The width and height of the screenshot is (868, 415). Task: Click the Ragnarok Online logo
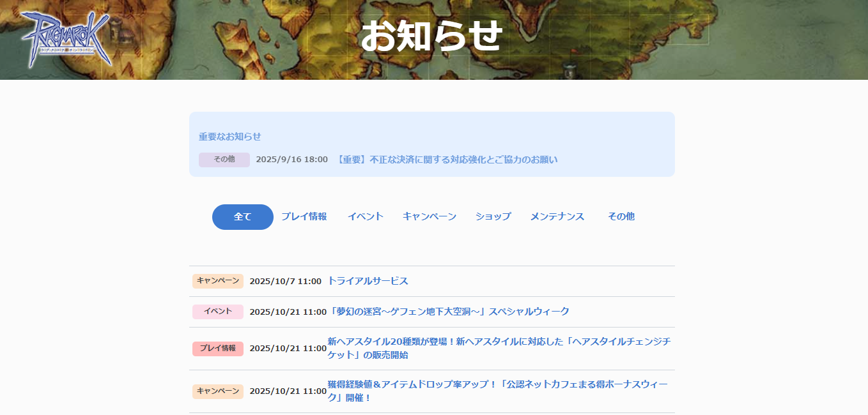(66, 40)
